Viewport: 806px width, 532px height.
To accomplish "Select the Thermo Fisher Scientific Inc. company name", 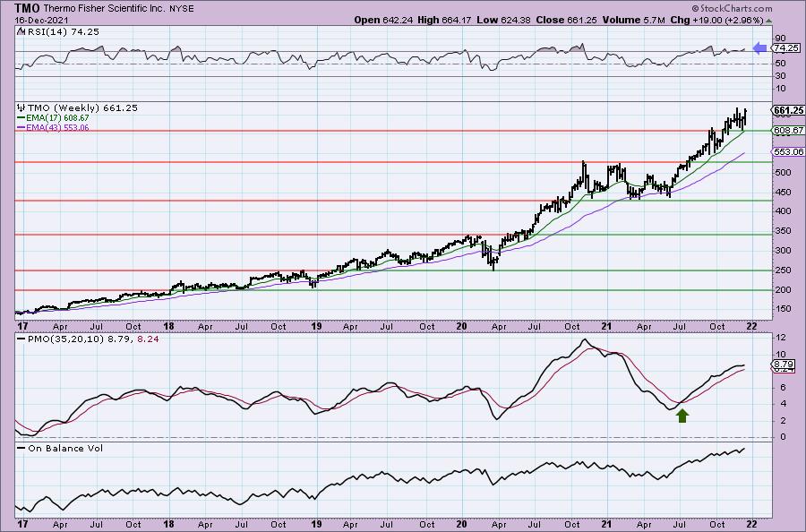I will coord(104,9).
